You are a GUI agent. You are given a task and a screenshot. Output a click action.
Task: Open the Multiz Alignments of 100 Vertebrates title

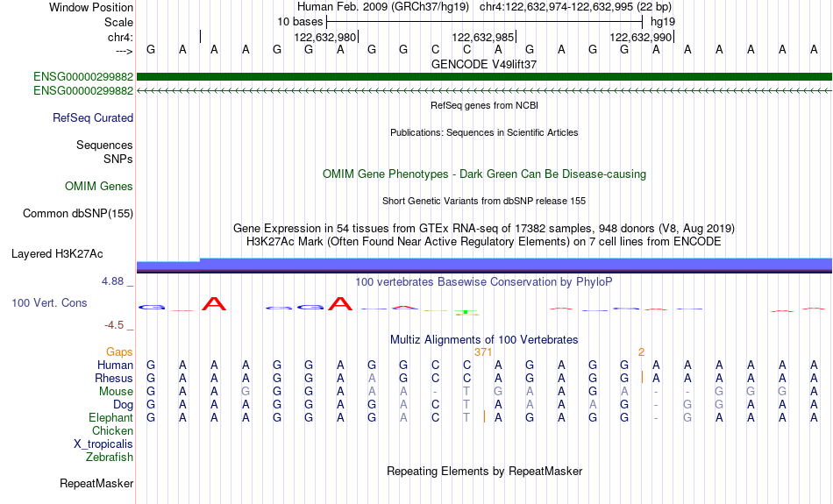tap(484, 340)
